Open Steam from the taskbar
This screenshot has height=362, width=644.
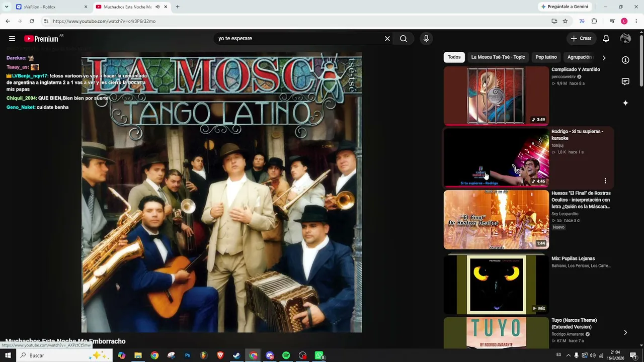point(236,355)
